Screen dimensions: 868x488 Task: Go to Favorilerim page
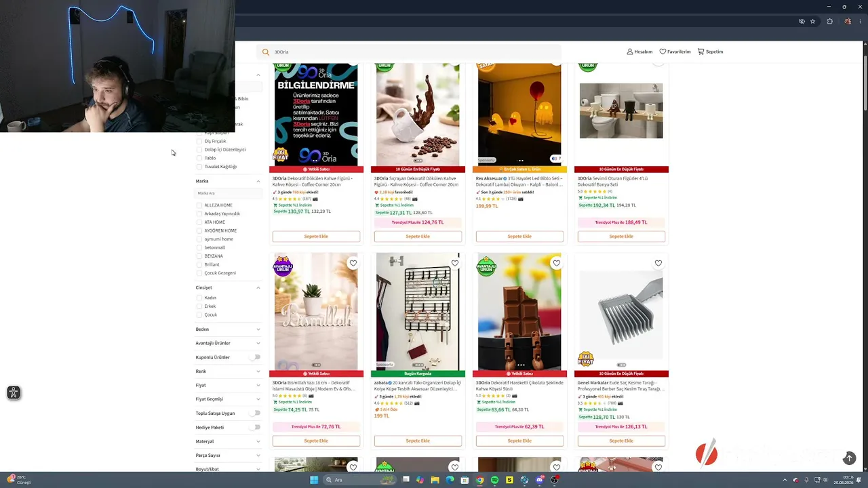675,52
